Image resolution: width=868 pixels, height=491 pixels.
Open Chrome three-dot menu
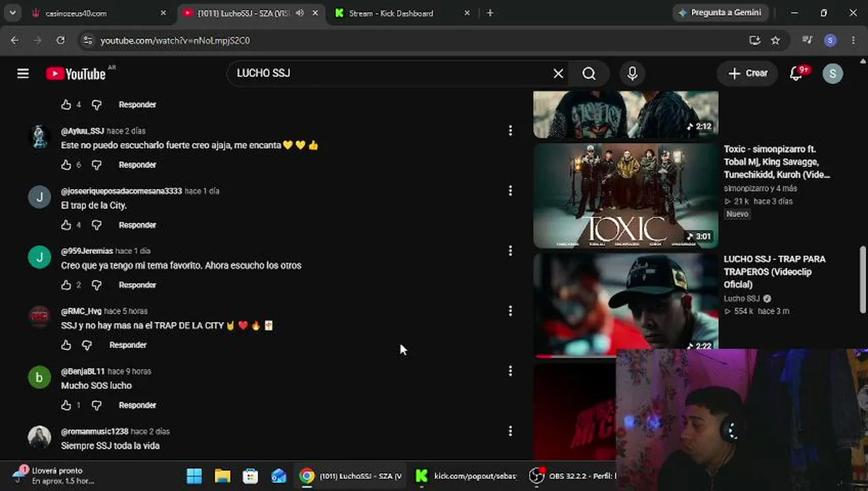click(x=854, y=40)
